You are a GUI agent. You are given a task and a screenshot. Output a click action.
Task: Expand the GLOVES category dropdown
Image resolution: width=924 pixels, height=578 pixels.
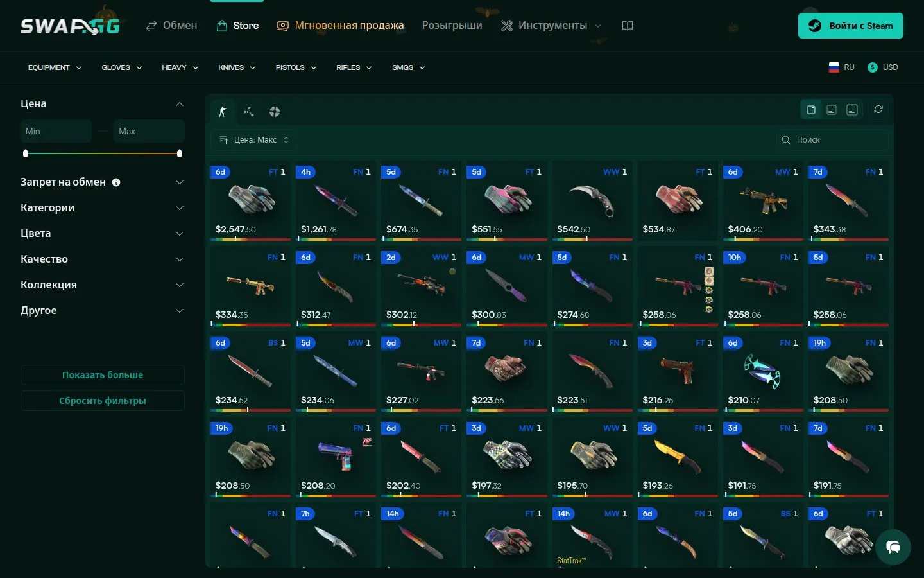[x=122, y=67]
